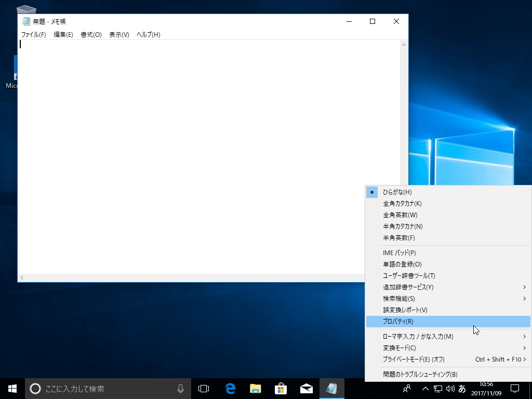The height and width of the screenshot is (399, 532).
Task: Switch to the Notepad taskbar icon
Action: [x=332, y=388]
